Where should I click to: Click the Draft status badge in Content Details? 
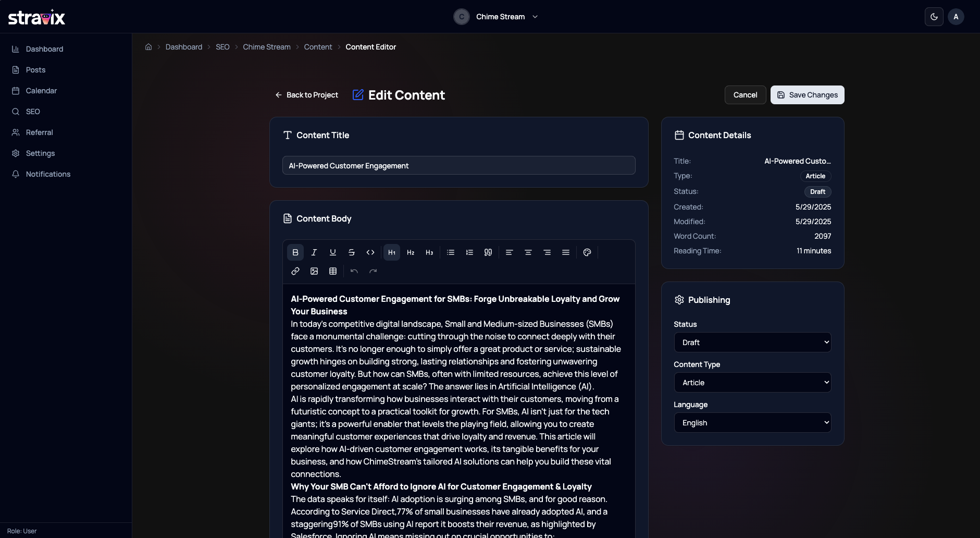tap(817, 192)
